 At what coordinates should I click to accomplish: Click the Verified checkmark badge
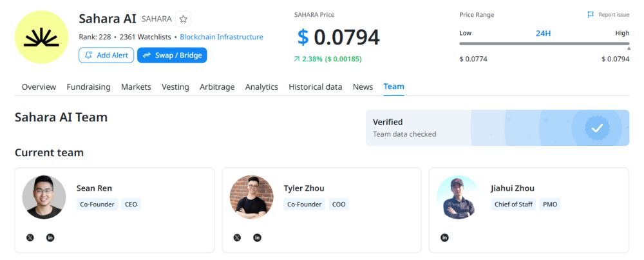pos(596,128)
